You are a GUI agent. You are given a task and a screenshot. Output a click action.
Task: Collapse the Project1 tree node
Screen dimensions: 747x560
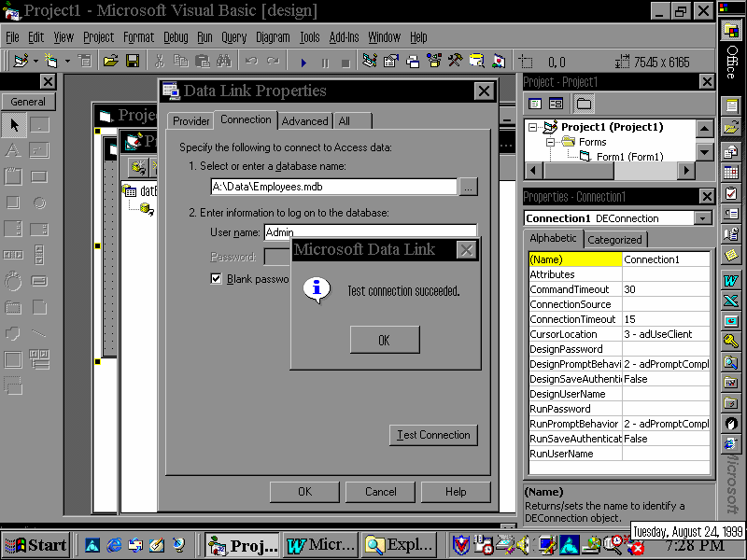coord(533,127)
